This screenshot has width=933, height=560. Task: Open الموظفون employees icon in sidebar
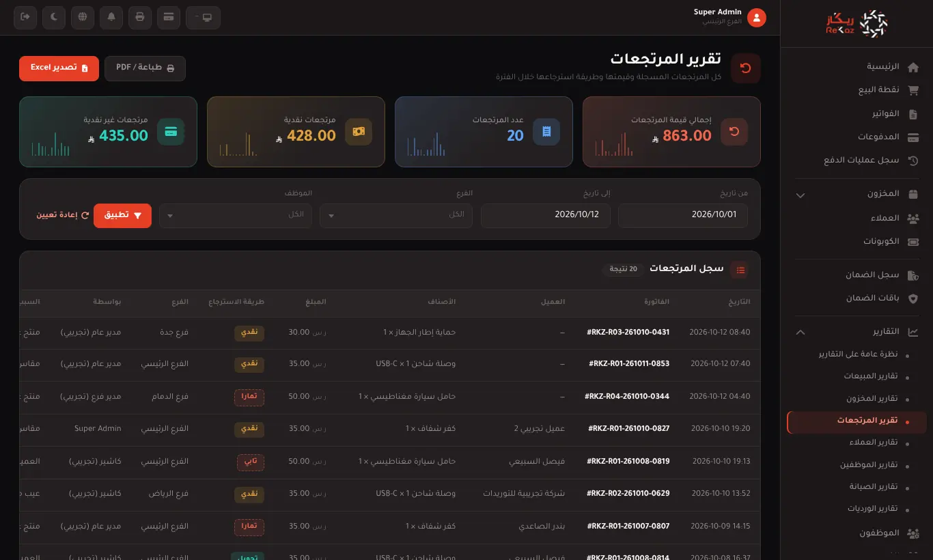tap(913, 533)
